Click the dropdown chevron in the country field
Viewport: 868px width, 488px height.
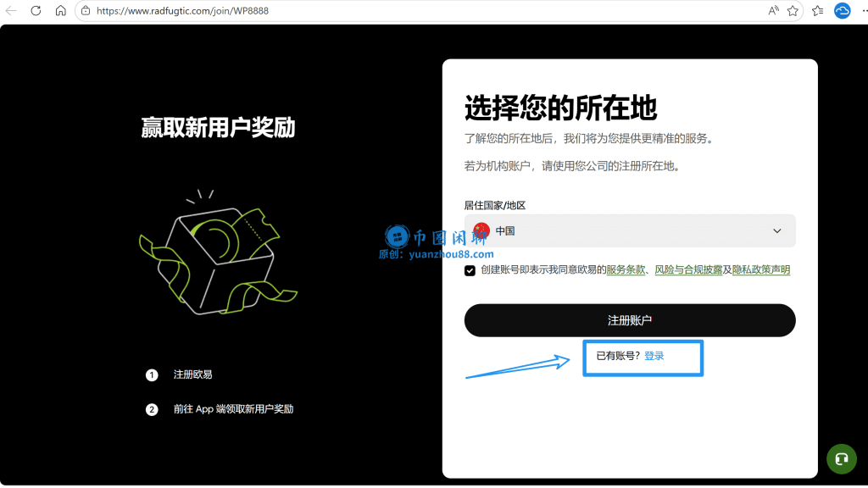tap(777, 230)
